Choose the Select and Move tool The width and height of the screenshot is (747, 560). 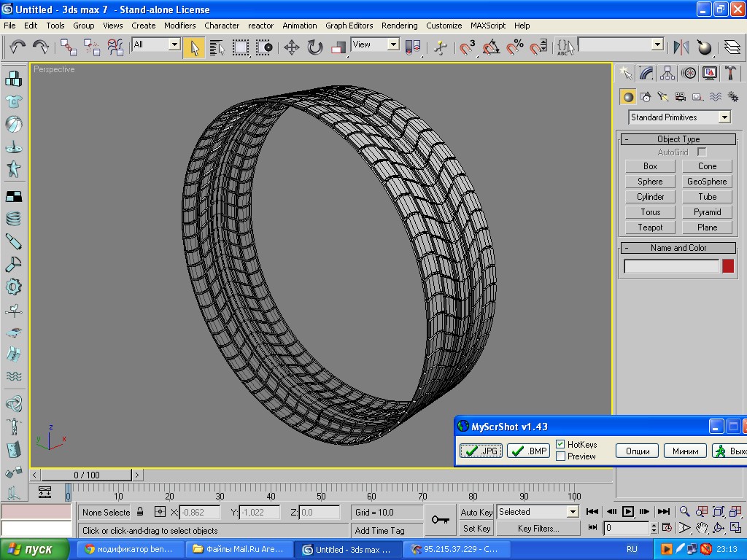(292, 47)
